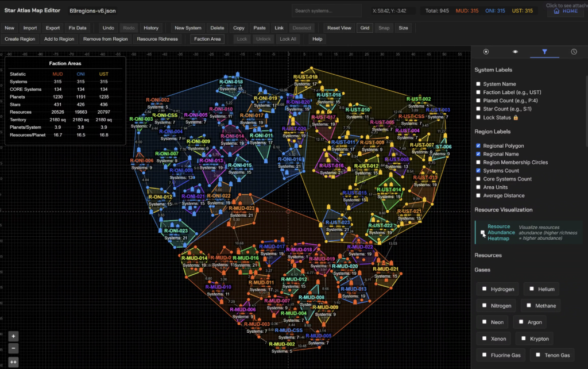Screen dimensions: 588x369
Task: Zoom out using the minus control
Action: click(x=13, y=348)
